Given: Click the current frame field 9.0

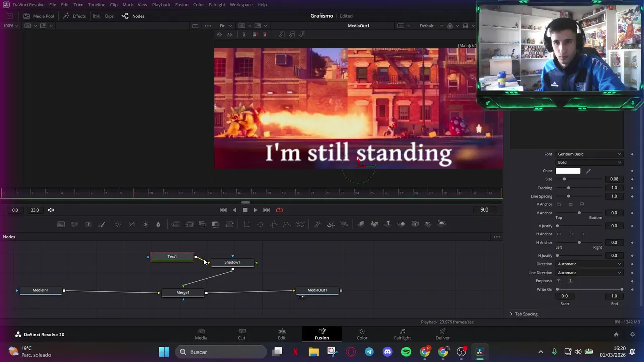Looking at the screenshot, I should coord(484,210).
